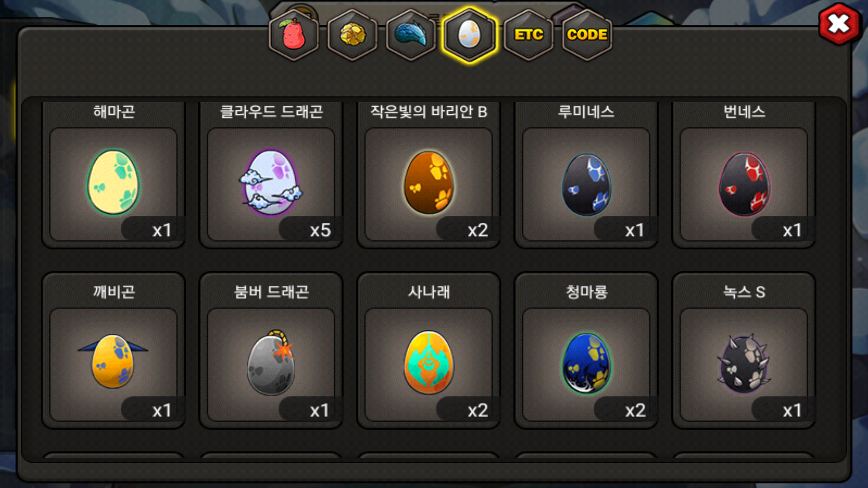Select the white egg tab
Image resolution: width=868 pixels, height=488 pixels.
coord(470,35)
